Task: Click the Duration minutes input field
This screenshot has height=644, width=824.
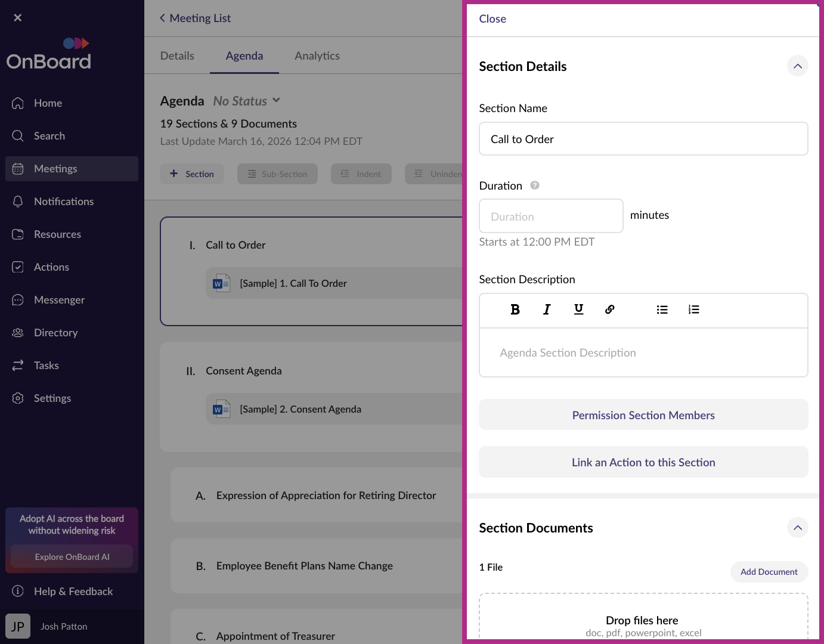Action: [551, 216]
